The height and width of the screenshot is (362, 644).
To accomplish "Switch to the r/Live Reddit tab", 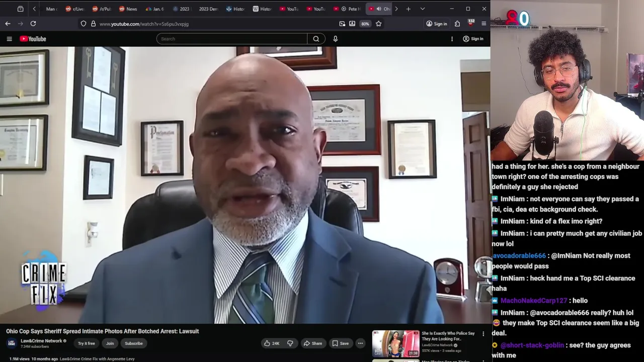I will tap(74, 9).
